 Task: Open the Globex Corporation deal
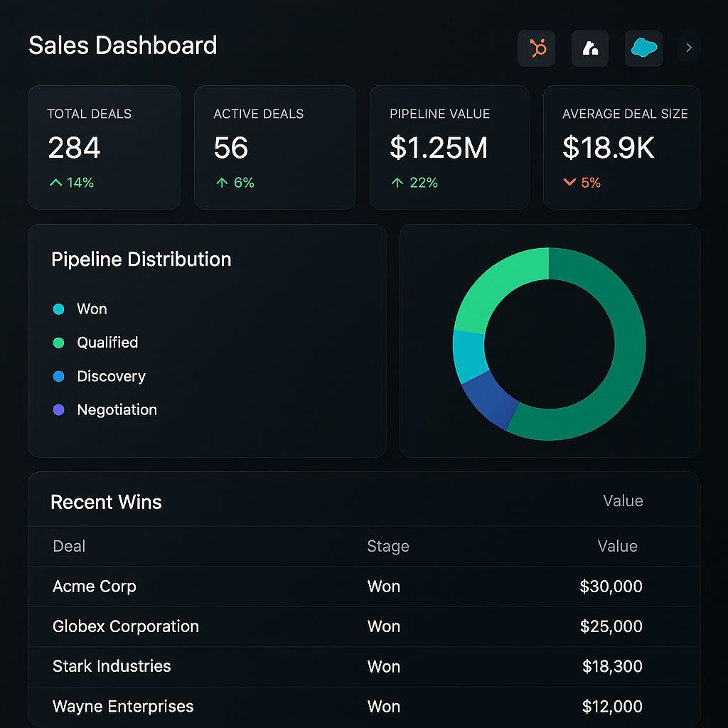coord(126,626)
